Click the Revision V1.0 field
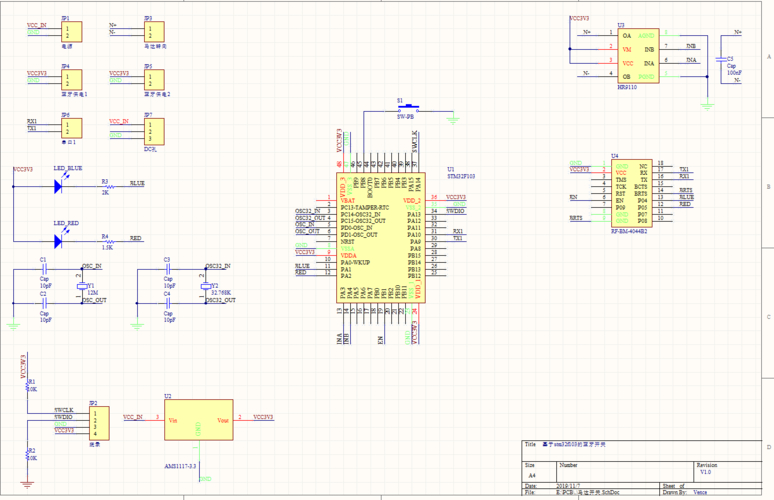 [722, 470]
